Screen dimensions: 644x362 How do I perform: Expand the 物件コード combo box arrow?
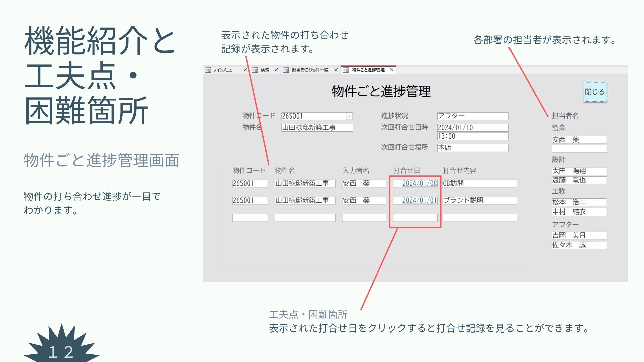coord(349,116)
